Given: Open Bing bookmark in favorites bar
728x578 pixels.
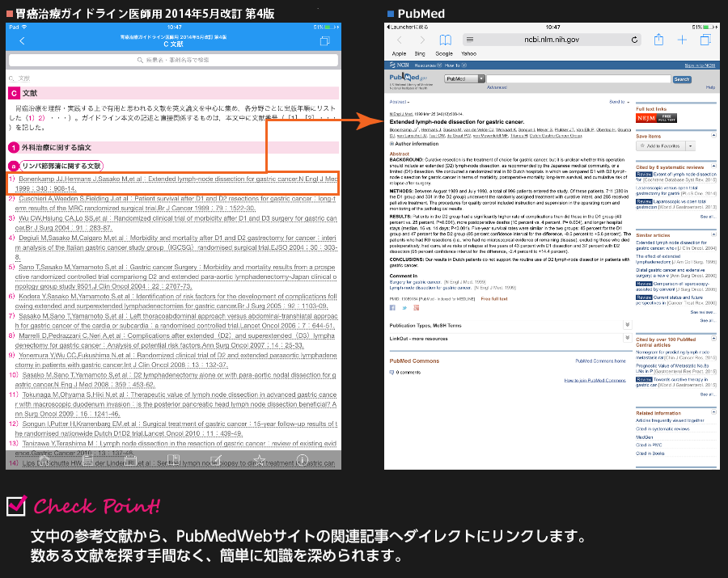Looking at the screenshot, I should (x=420, y=54).
